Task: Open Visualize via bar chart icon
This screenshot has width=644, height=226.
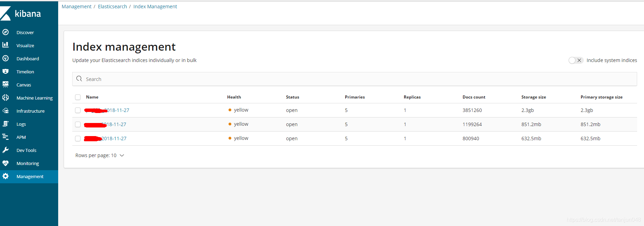Action: pos(6,45)
